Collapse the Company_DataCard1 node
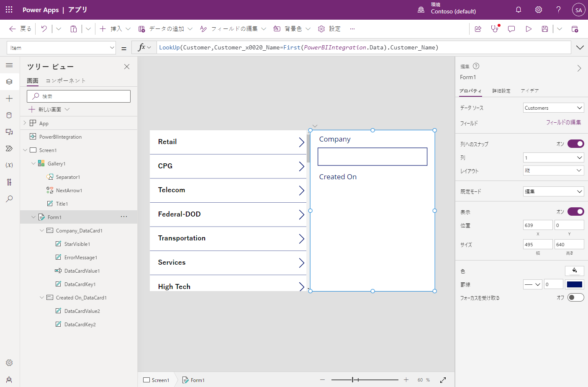 42,230
